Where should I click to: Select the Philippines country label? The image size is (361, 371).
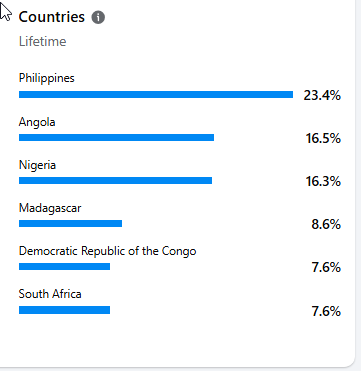point(47,79)
